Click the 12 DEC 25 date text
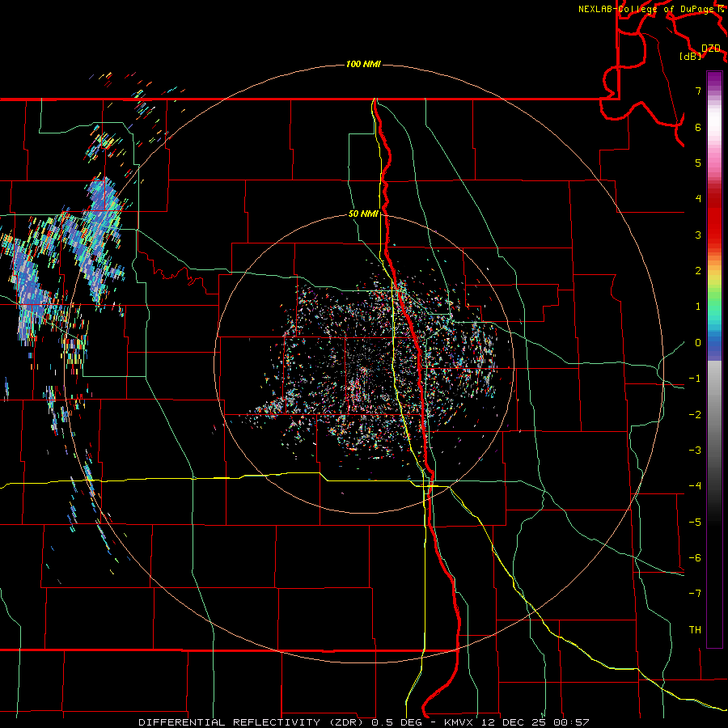Image resolution: width=728 pixels, height=728 pixels. 514,722
